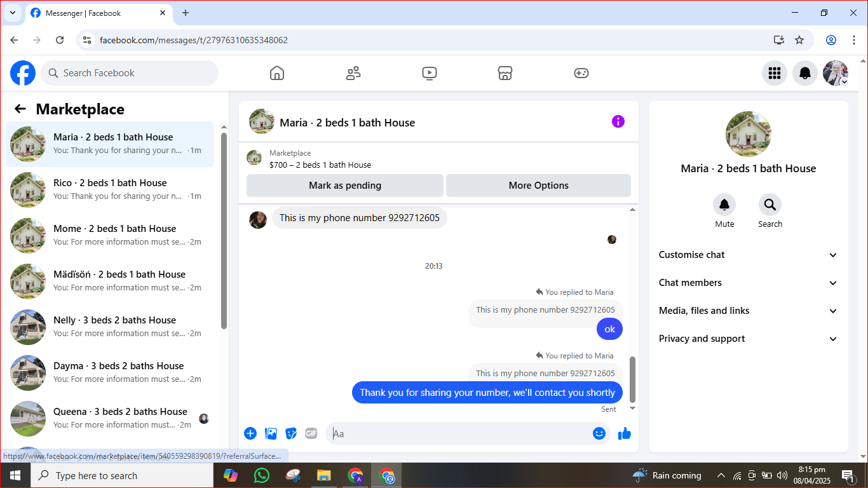
Task: Open Rico 2 beds 1 bath House chat
Action: point(110,190)
